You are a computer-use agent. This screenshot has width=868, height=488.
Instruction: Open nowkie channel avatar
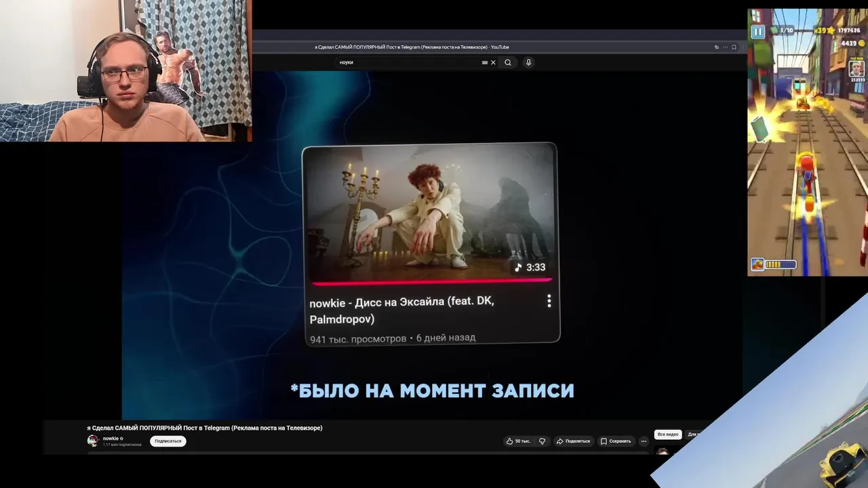[93, 441]
